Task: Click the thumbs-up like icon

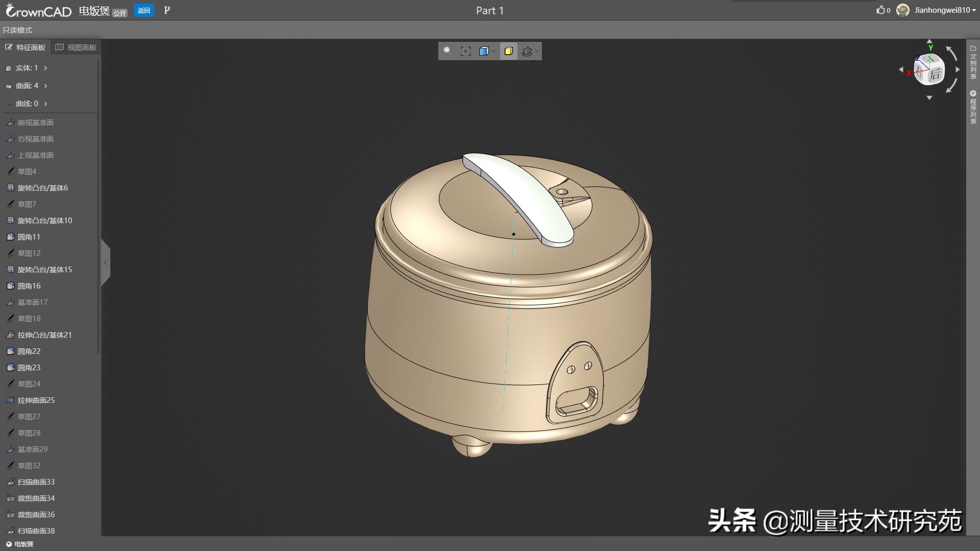Action: pyautogui.click(x=880, y=10)
